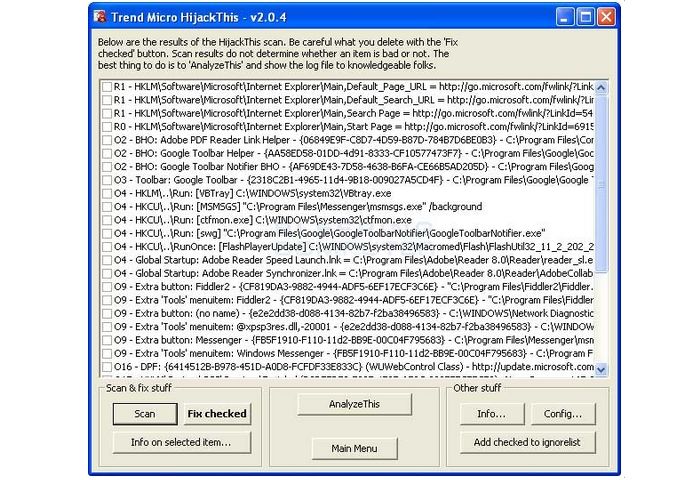Check Extra button (no name) entry
700x480 pixels.
[107, 313]
